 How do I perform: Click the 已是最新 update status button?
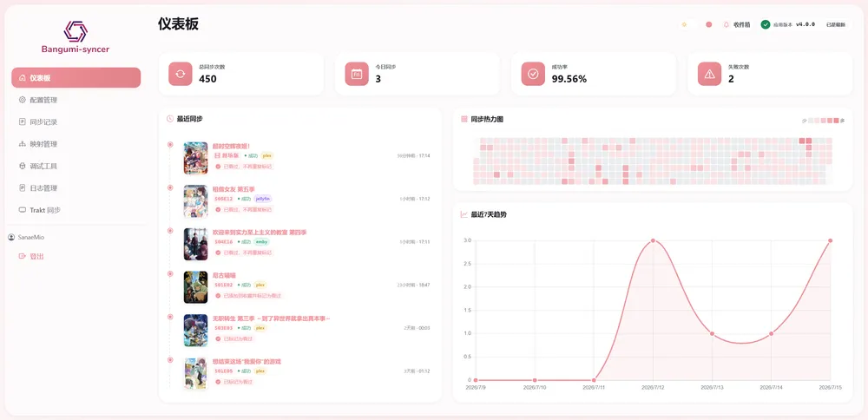click(835, 24)
